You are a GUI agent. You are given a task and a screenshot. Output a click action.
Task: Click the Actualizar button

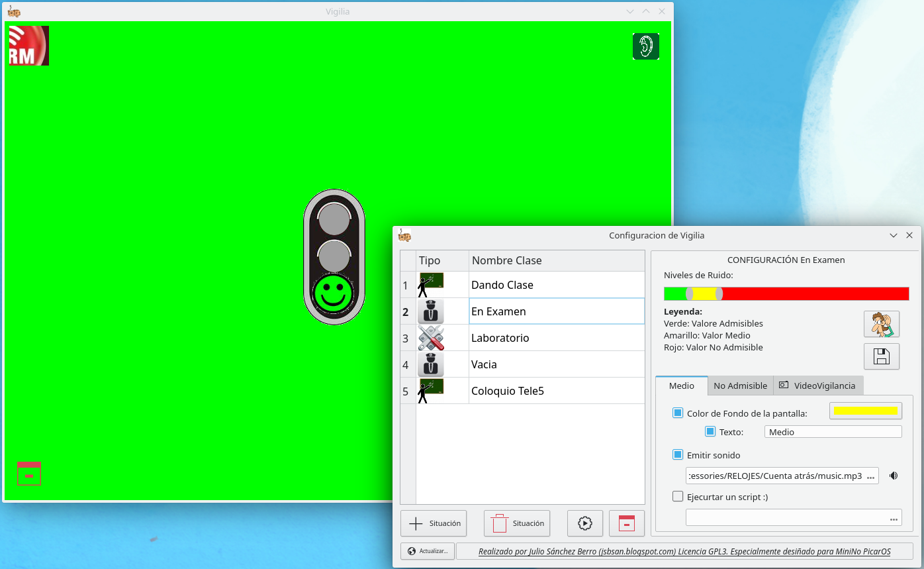click(428, 551)
